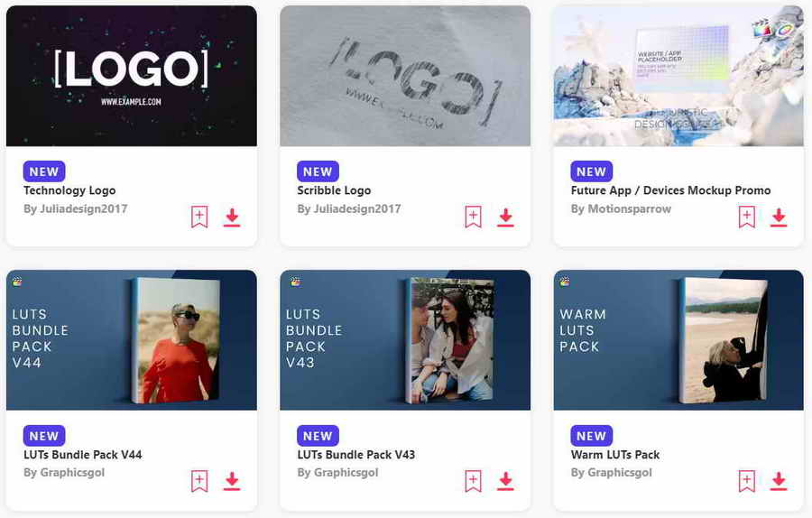Open LUTs Bundle Pack V43 preview image
The height and width of the screenshot is (518, 812).
pyautogui.click(x=405, y=340)
